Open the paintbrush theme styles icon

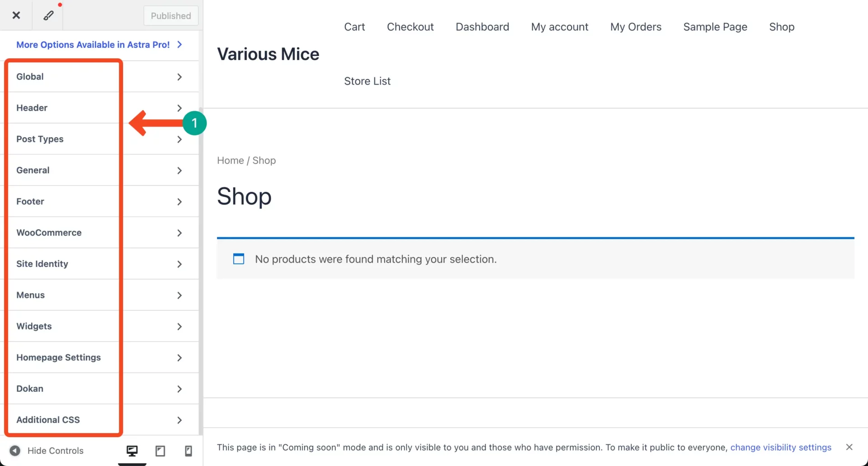coord(48,15)
